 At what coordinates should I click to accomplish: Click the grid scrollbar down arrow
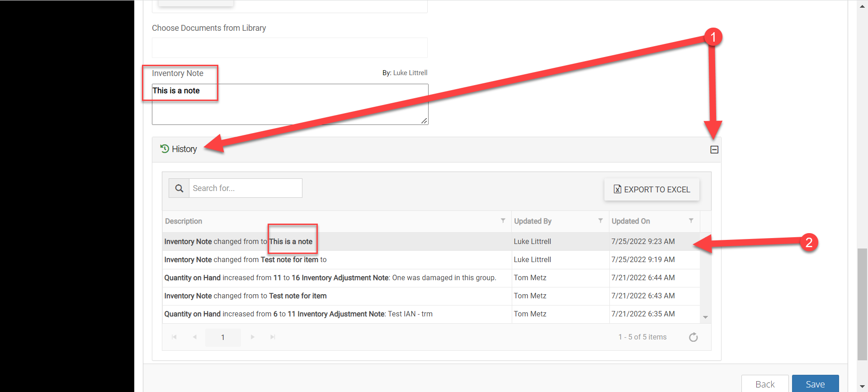click(705, 317)
